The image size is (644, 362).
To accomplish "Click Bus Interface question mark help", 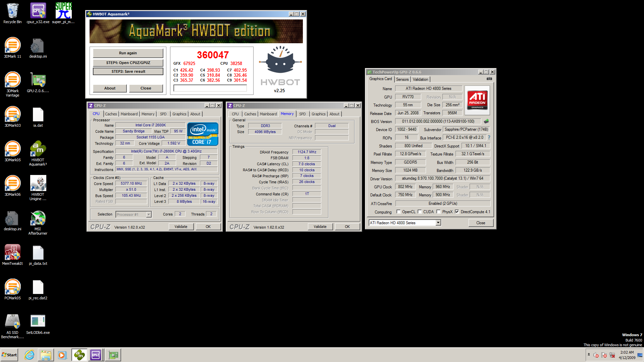I will pos(489,137).
